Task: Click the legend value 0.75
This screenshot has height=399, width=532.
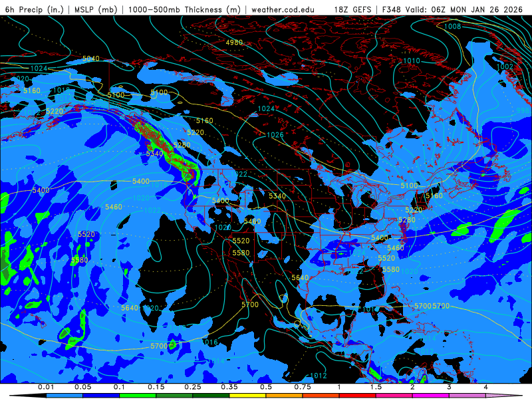Action: click(x=303, y=387)
